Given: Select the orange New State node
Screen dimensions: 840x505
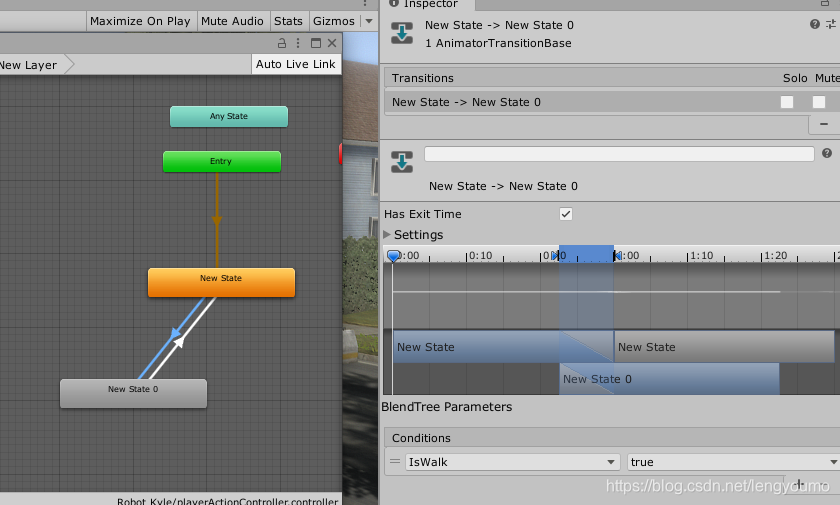Looking at the screenshot, I should 221,282.
